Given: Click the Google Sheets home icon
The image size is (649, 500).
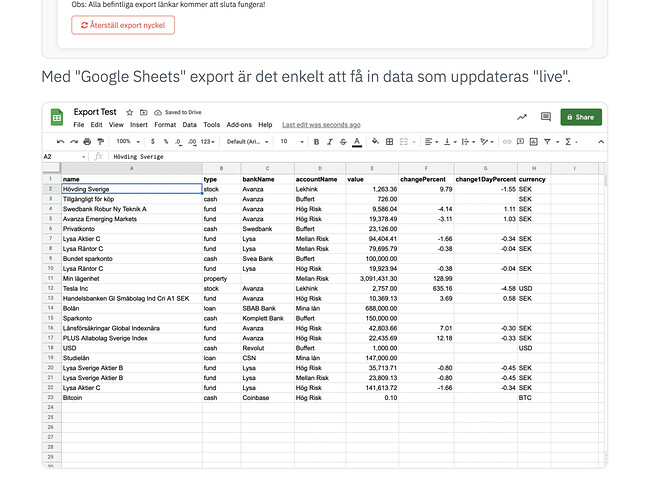Looking at the screenshot, I should click(x=57, y=117).
